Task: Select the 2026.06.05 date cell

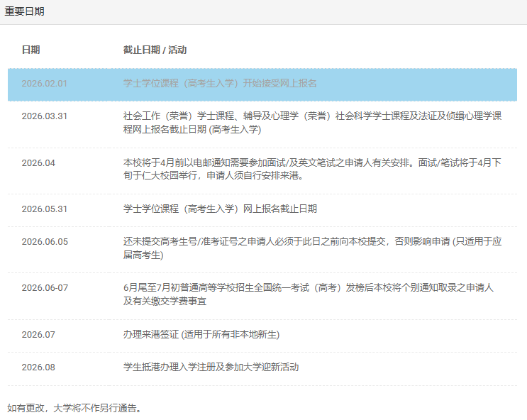Action: coord(44,242)
